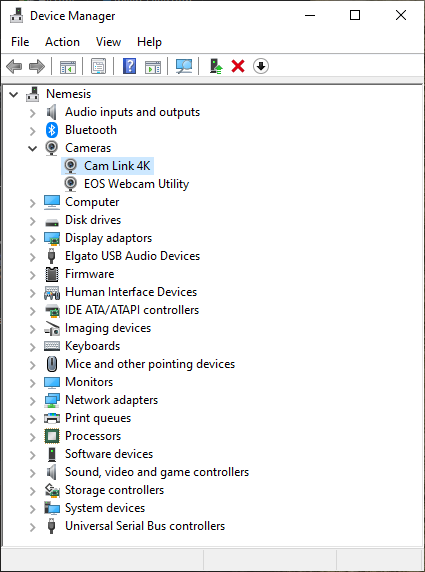Select the Keyboards label

tap(92, 346)
